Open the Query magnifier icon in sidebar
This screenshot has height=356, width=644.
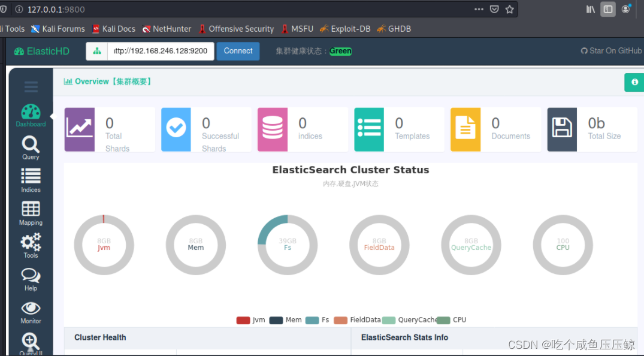coord(31,147)
